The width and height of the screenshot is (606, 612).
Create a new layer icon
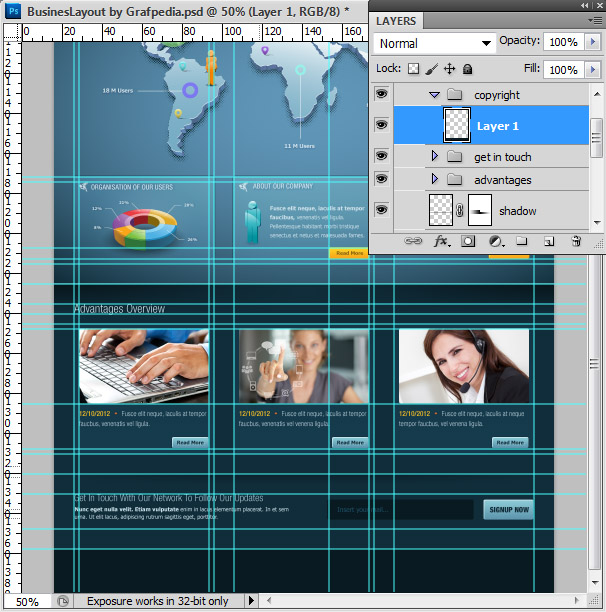click(549, 242)
